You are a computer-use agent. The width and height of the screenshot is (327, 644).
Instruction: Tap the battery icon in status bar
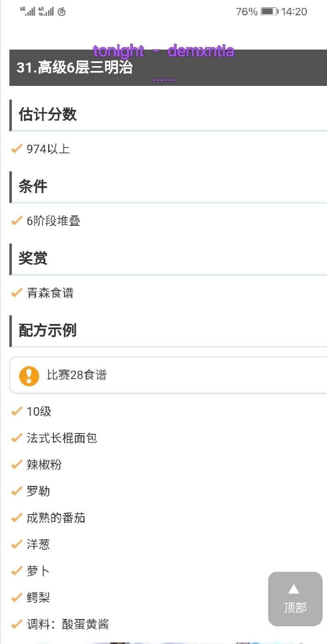tap(269, 12)
